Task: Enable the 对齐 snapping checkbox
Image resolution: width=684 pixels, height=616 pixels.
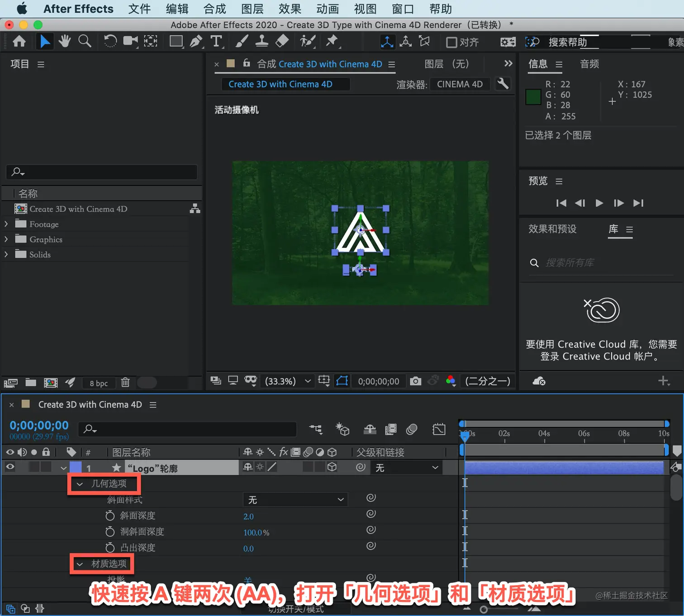Action: coord(451,43)
